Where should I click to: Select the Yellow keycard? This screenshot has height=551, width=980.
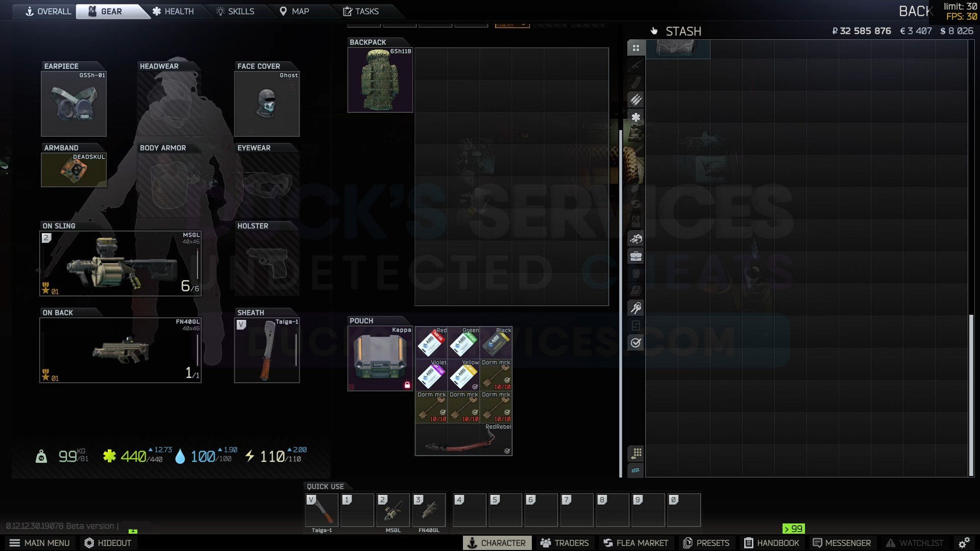(x=463, y=375)
